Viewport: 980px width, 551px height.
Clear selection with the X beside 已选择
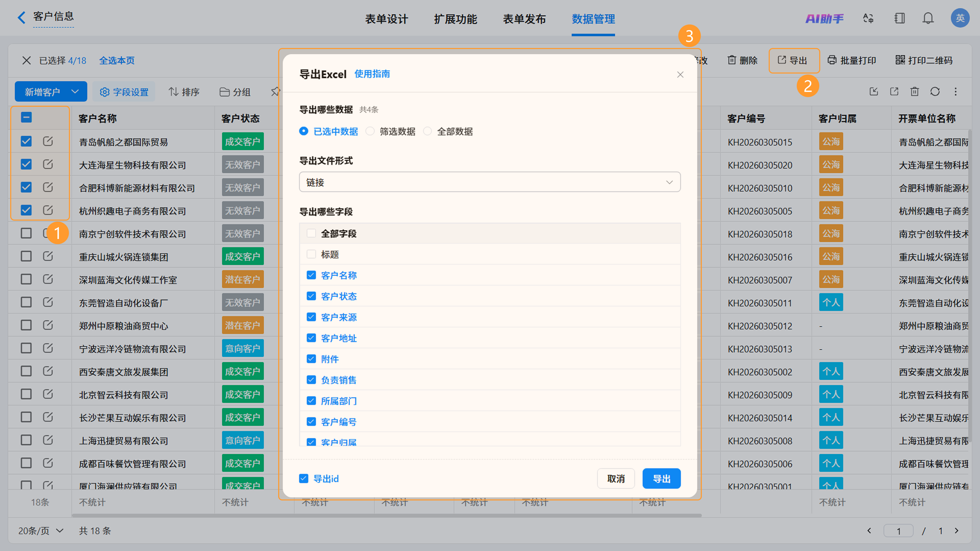point(26,60)
